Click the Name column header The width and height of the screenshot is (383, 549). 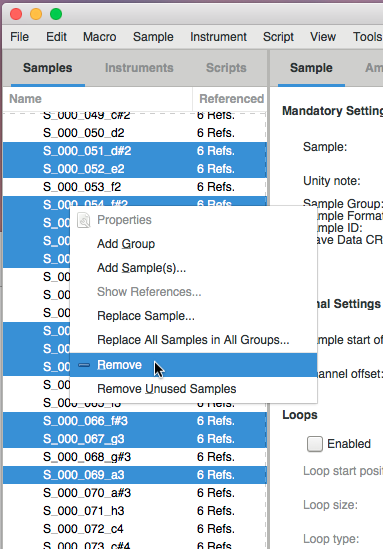(98, 99)
